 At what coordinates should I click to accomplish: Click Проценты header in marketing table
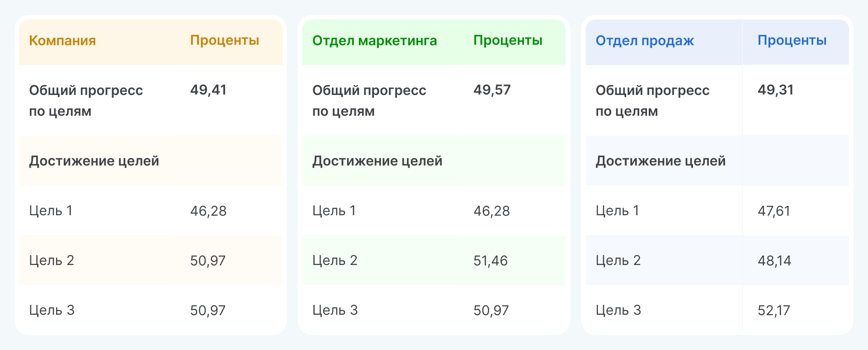[508, 41]
